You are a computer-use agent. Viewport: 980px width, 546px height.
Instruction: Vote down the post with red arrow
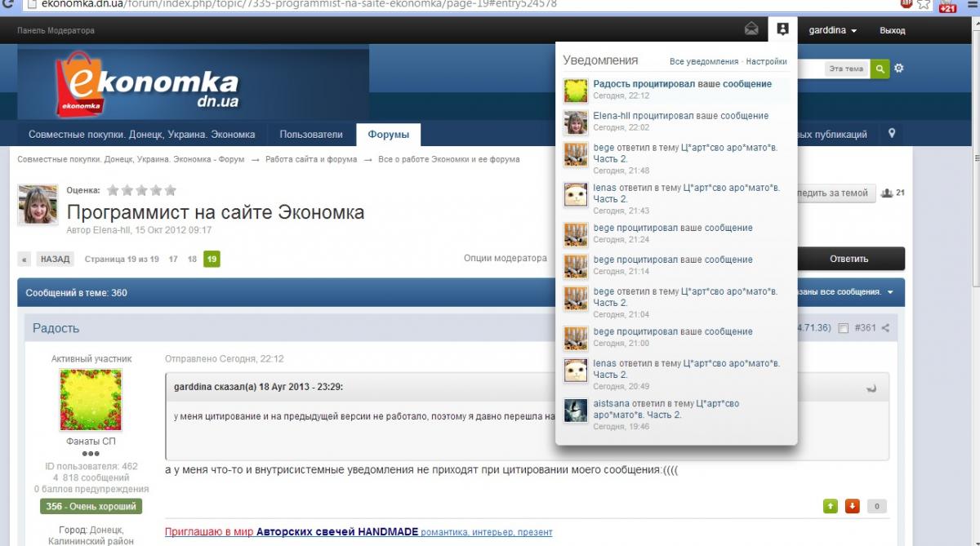pos(853,506)
